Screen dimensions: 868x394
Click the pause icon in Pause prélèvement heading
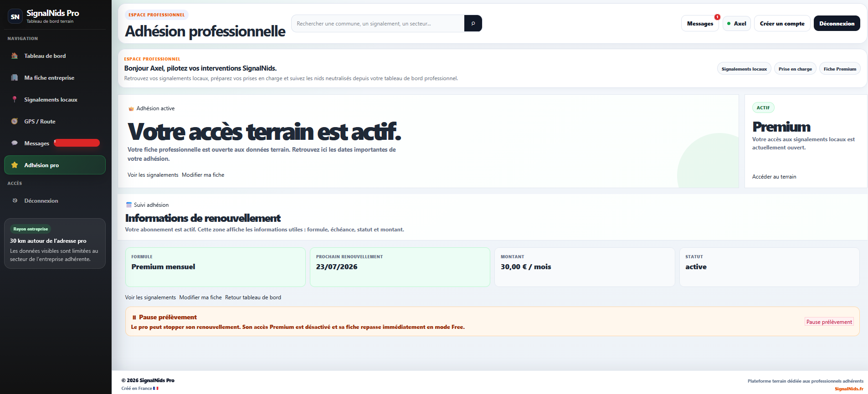pyautogui.click(x=134, y=317)
